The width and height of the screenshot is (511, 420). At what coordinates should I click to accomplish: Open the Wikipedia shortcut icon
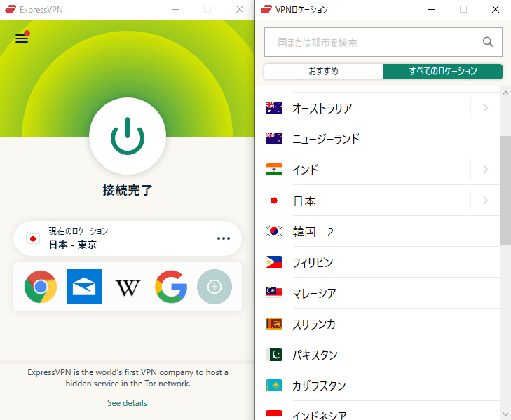coord(128,287)
